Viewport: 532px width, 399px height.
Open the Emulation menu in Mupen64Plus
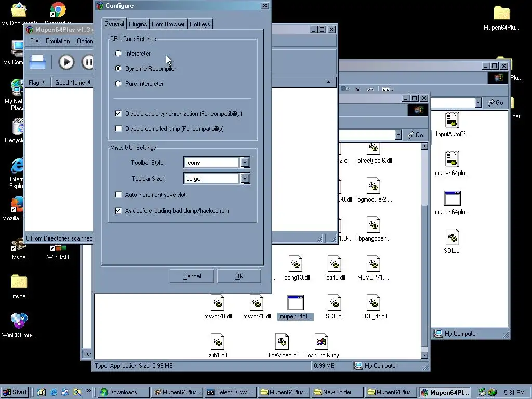point(58,41)
